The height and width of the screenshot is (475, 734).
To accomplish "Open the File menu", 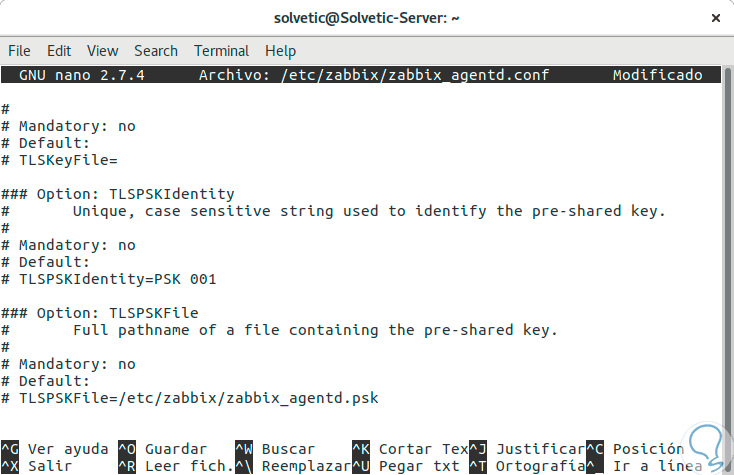I will (19, 51).
